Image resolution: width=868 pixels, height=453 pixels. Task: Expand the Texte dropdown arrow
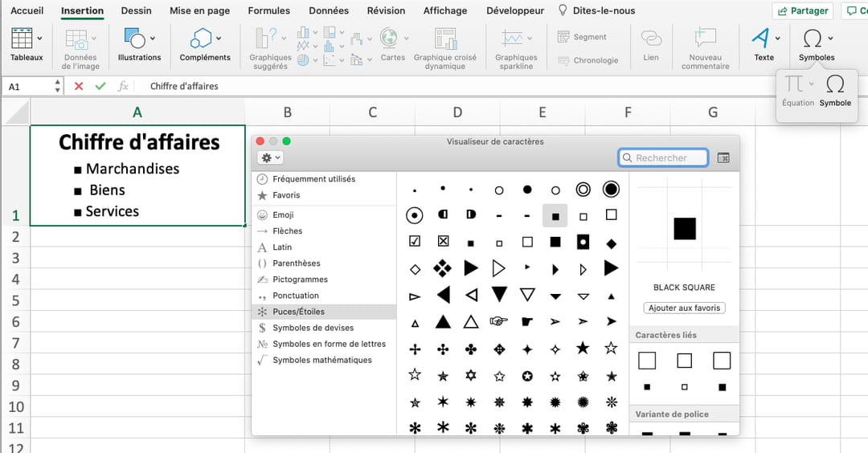click(778, 39)
